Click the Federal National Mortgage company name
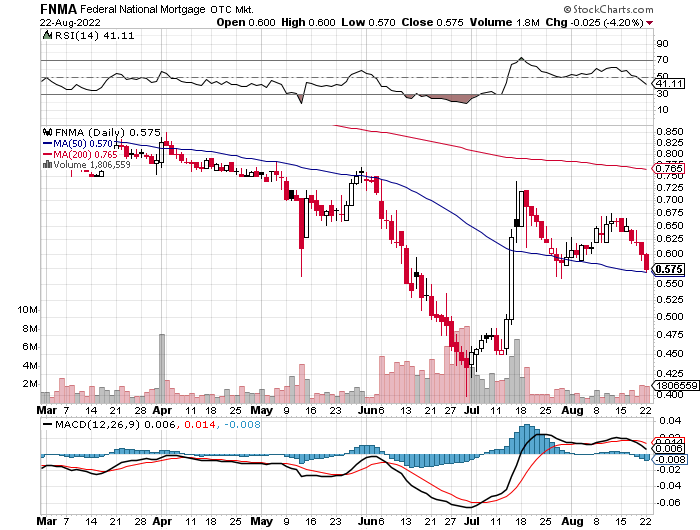The width and height of the screenshot is (700, 530). (x=143, y=9)
